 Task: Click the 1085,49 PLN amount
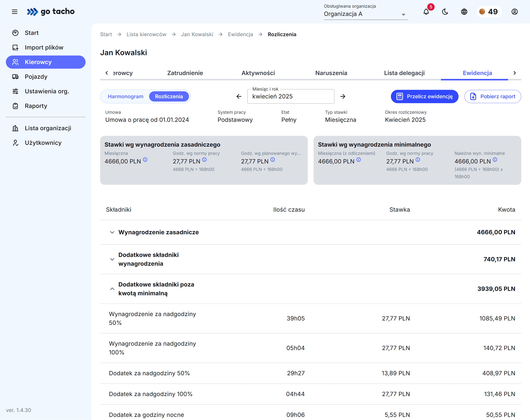[x=497, y=318]
